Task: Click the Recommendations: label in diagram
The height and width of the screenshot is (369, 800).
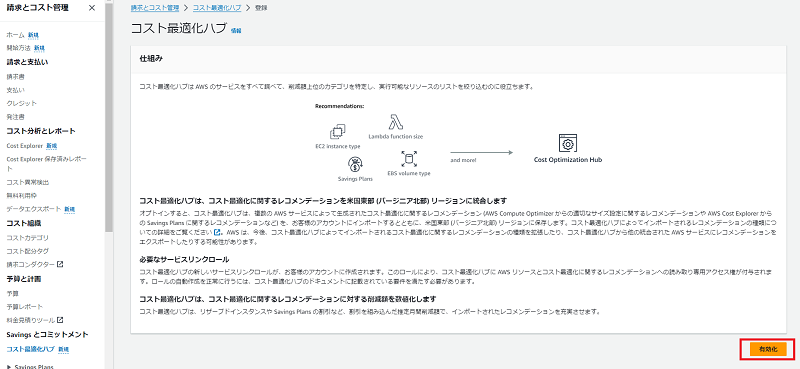Action: pos(339,106)
